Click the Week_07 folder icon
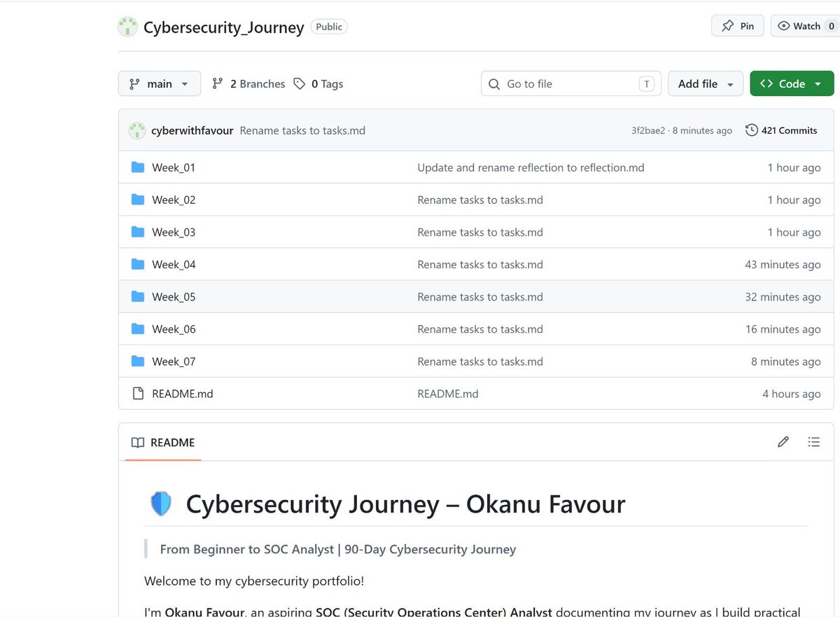 (138, 361)
